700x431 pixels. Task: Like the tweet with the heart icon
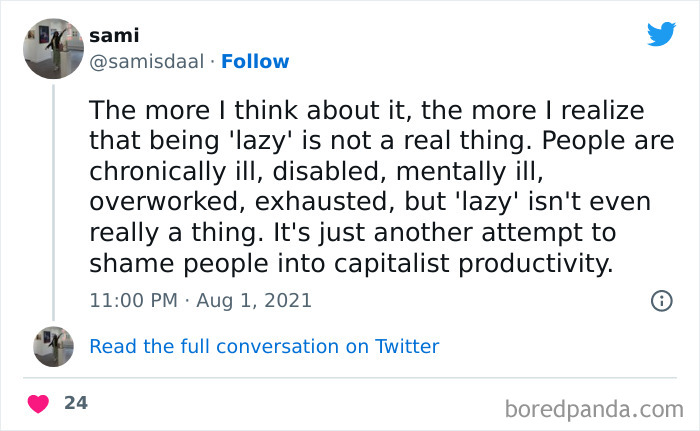(39, 404)
